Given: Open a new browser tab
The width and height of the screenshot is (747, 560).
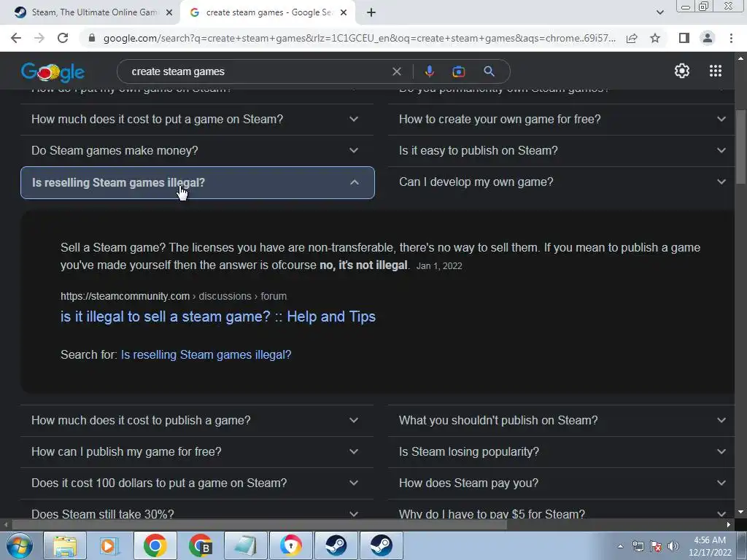Looking at the screenshot, I should point(371,12).
